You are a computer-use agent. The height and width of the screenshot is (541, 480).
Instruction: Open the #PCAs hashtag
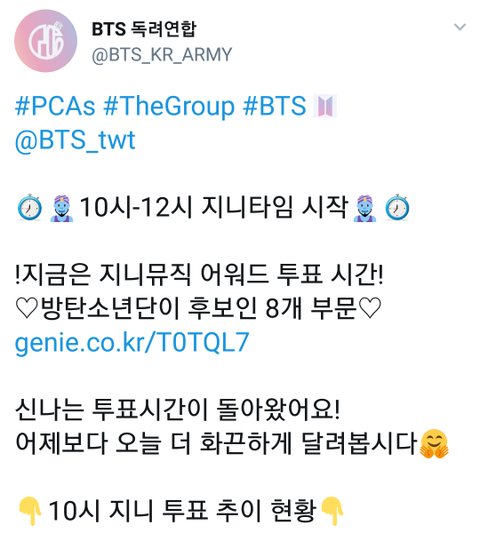tap(55, 106)
